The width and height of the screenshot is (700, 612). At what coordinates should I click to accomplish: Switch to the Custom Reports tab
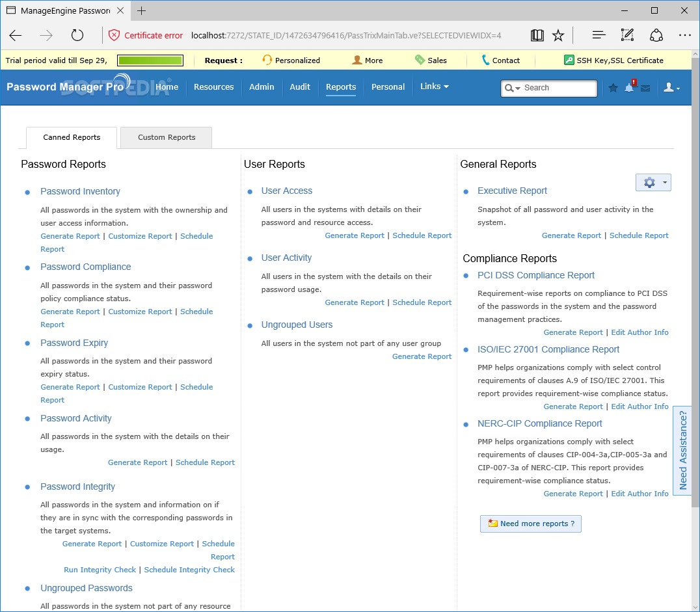[x=166, y=137]
